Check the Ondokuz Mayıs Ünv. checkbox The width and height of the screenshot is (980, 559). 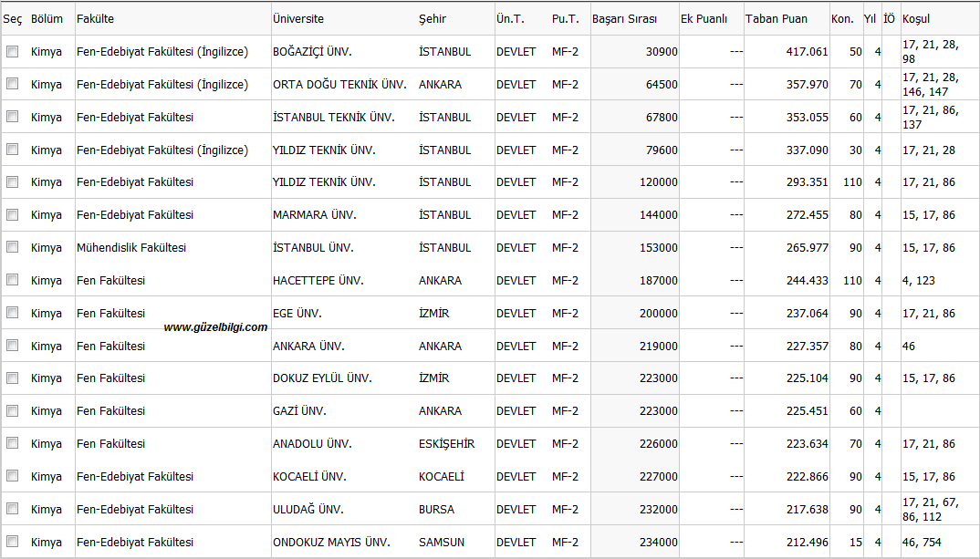pos(12,542)
